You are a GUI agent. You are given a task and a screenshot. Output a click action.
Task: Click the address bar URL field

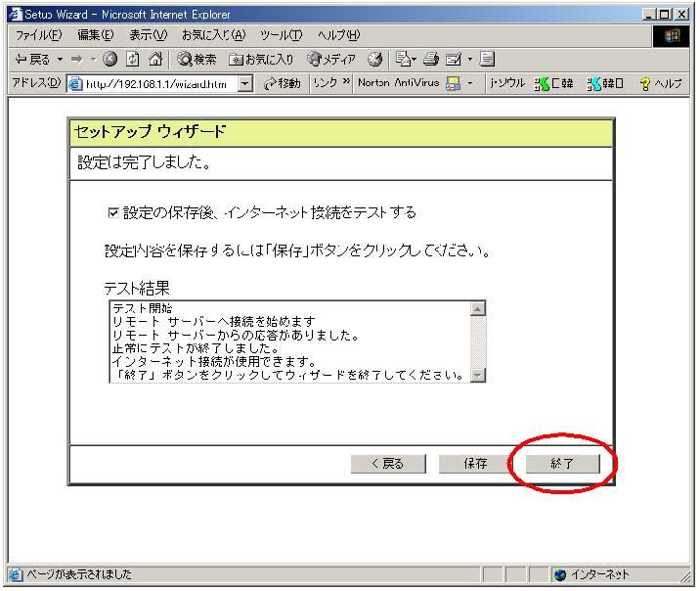pos(156,84)
